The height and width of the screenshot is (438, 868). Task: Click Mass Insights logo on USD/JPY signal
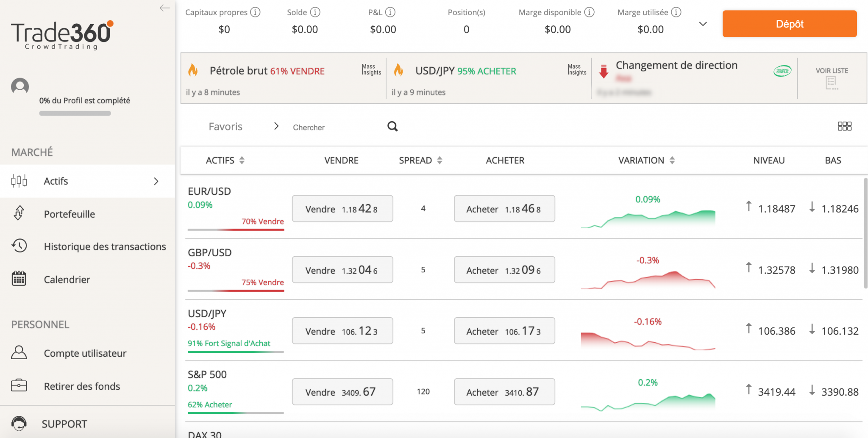tap(577, 69)
